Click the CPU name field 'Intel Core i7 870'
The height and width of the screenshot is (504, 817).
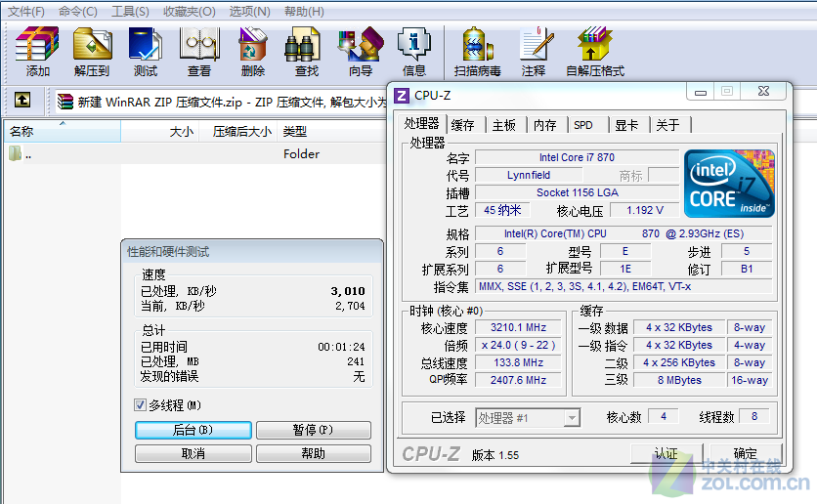[x=577, y=157]
